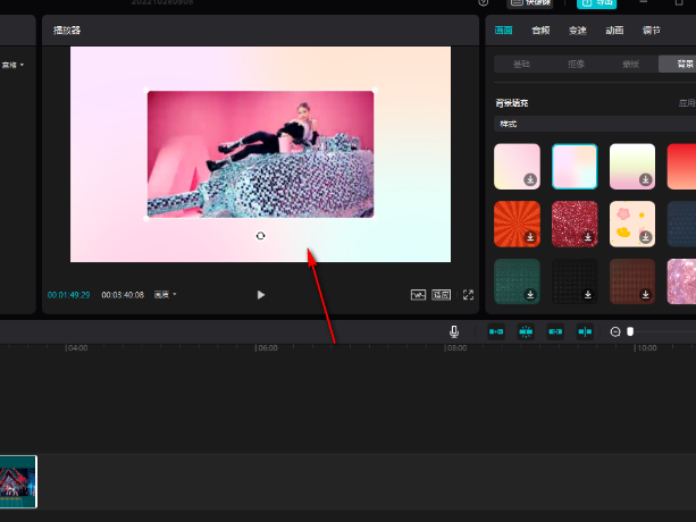Click the 04:00 timeline ruler mark
The height and width of the screenshot is (522, 696).
pyautogui.click(x=77, y=348)
